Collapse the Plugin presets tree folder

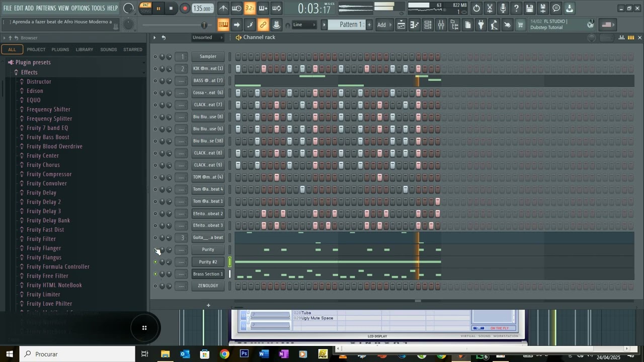33,62
